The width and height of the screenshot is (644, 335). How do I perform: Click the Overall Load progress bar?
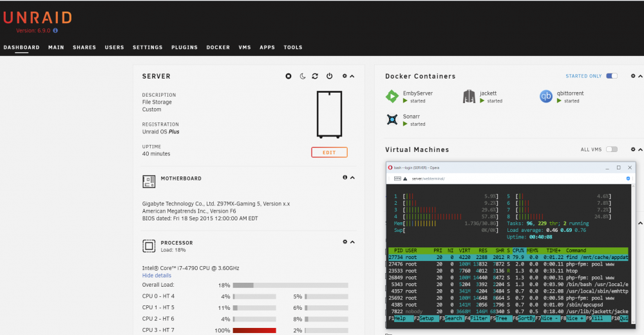pyautogui.click(x=290, y=285)
